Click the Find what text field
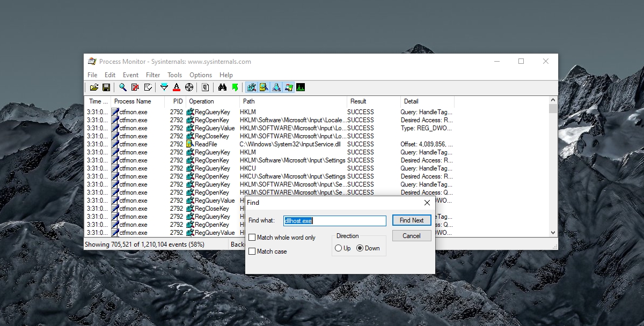Screen dimensions: 644x326 [335, 221]
